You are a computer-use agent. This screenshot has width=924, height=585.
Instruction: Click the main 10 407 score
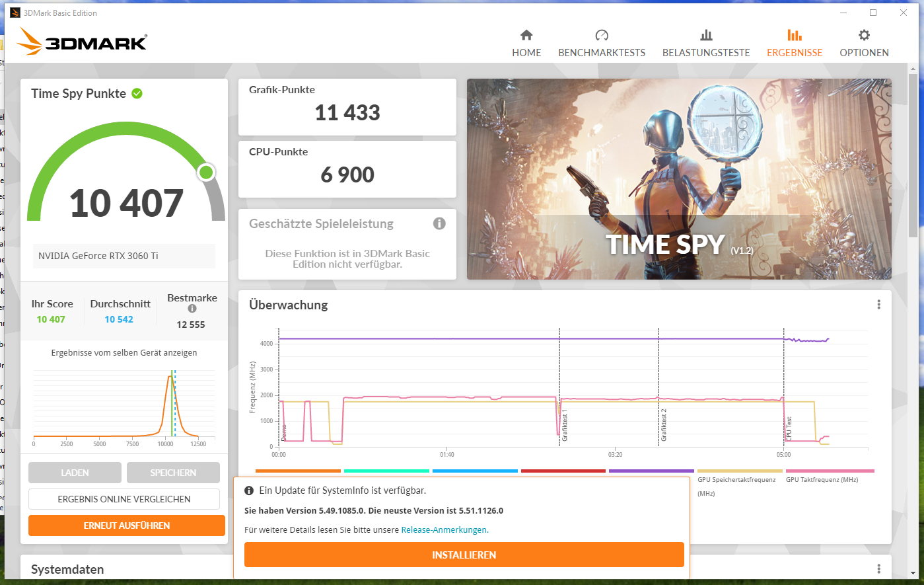coord(126,203)
